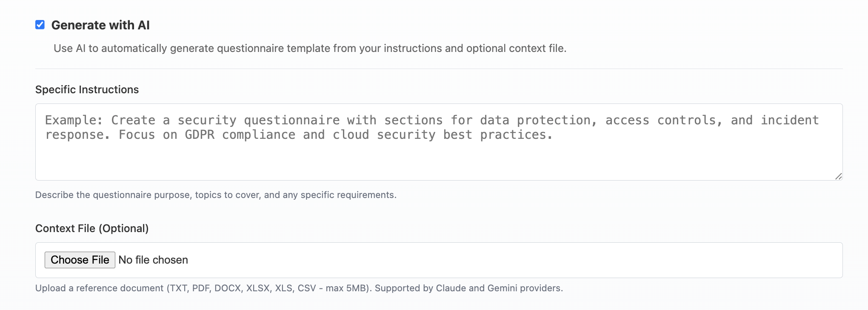Click the "Upload a reference document" hint text
The width and height of the screenshot is (868, 310).
click(100, 288)
